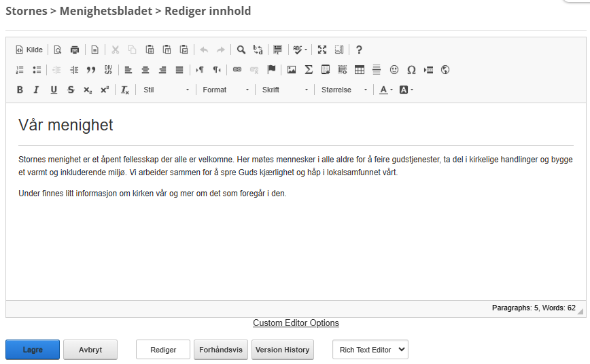Click the Increase indent icon
This screenshot has width=590, height=364.
coord(73,70)
